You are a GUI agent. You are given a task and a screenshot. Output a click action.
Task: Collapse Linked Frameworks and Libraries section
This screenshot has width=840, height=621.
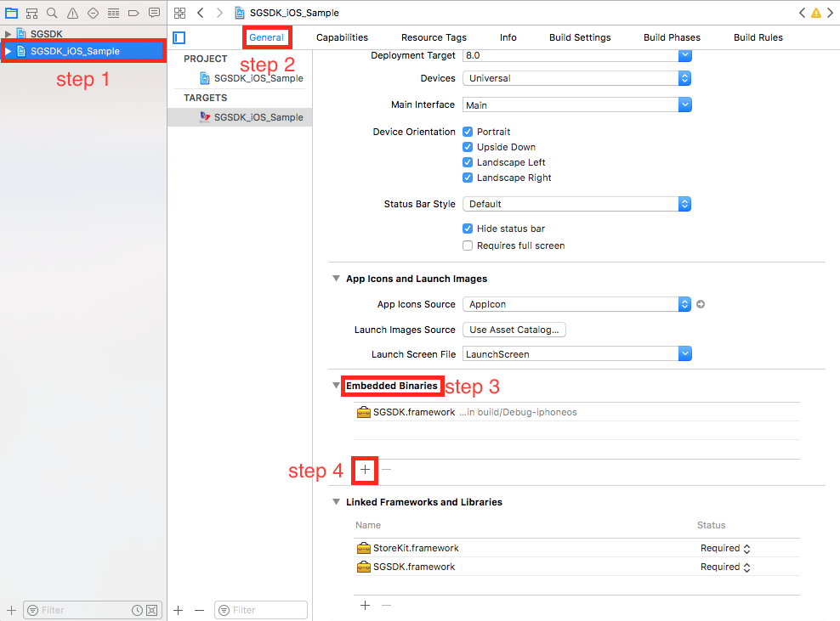pyautogui.click(x=336, y=501)
